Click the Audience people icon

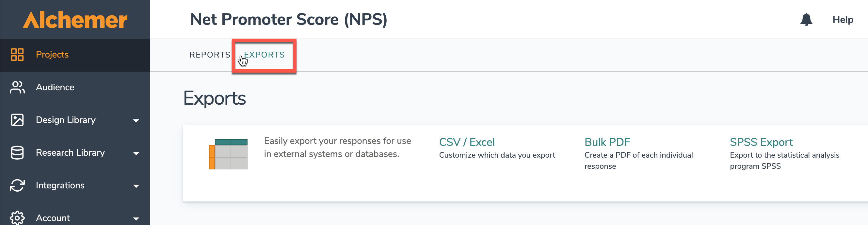(17, 87)
